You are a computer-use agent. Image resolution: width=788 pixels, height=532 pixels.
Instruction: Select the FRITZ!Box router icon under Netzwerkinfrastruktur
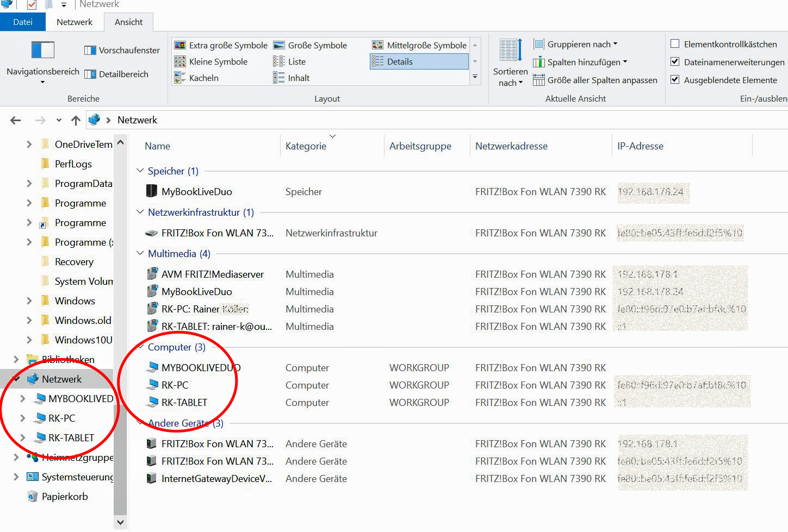click(x=152, y=233)
